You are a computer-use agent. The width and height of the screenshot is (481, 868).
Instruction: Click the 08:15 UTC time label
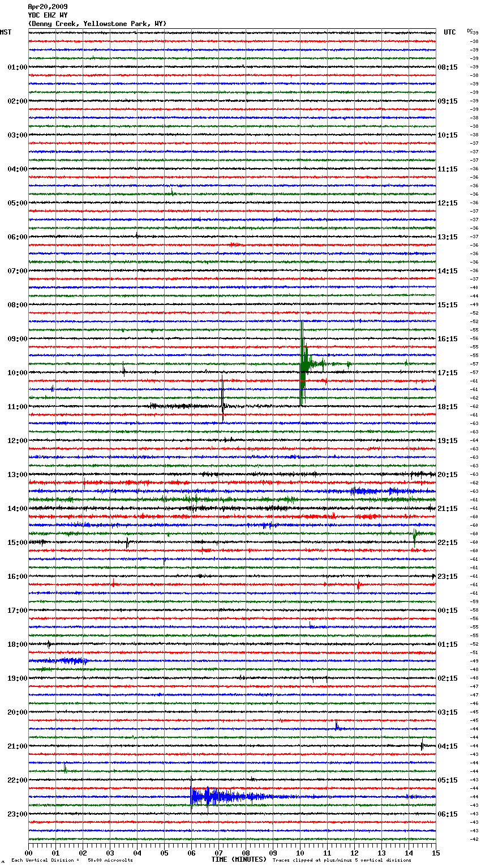click(448, 67)
